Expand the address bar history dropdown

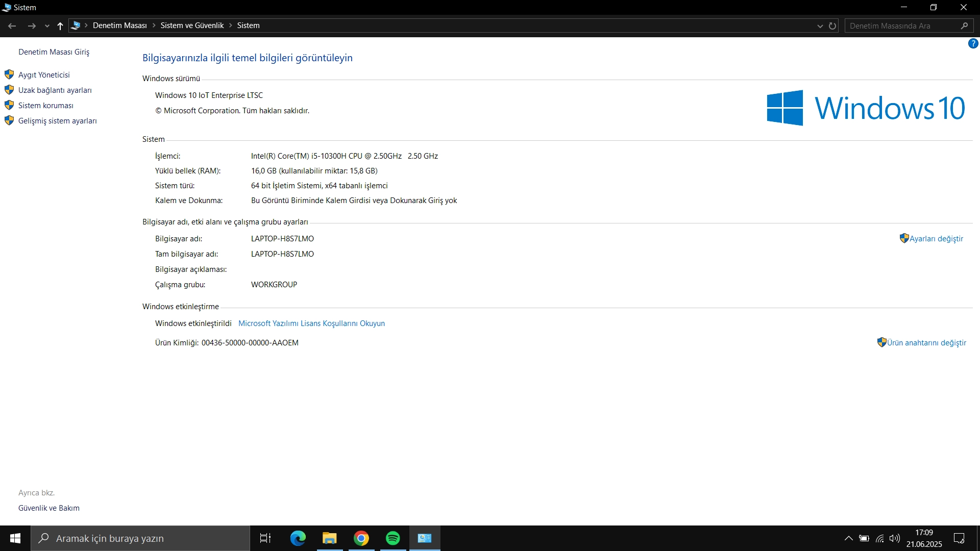(820, 26)
